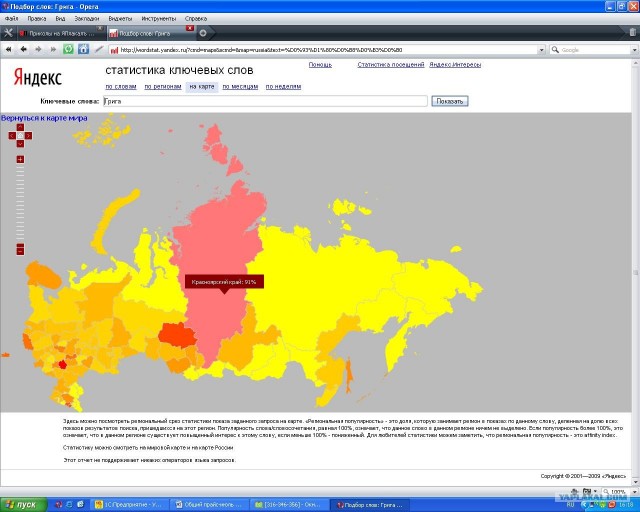
Task: Go back with the back arrow
Action: (23, 49)
